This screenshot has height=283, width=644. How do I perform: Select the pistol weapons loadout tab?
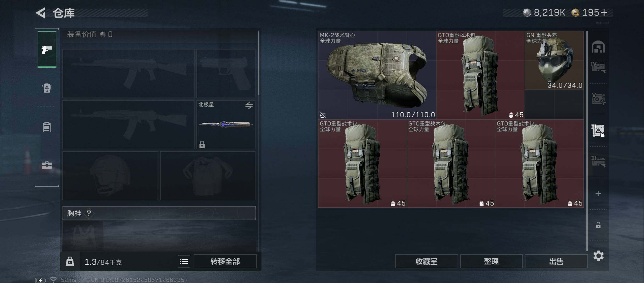(47, 49)
